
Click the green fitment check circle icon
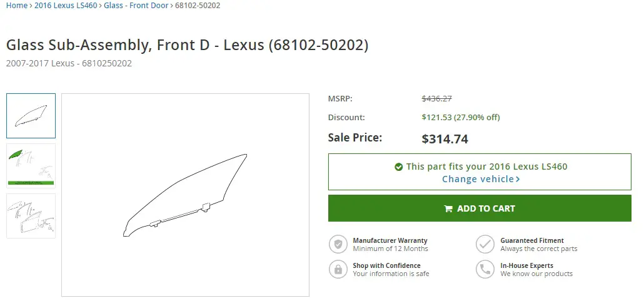pyautogui.click(x=398, y=167)
